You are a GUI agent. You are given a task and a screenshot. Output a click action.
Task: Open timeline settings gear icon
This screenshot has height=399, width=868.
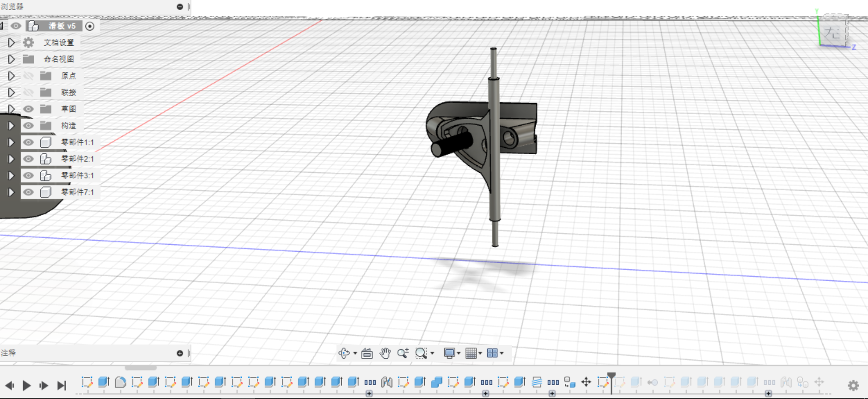(x=853, y=385)
